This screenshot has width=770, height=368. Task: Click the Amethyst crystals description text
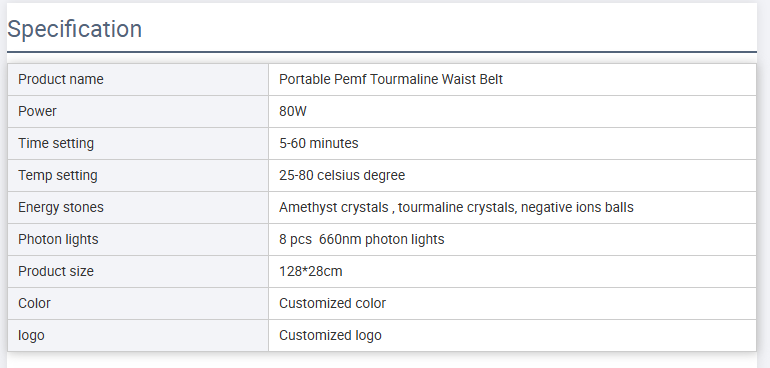[456, 207]
